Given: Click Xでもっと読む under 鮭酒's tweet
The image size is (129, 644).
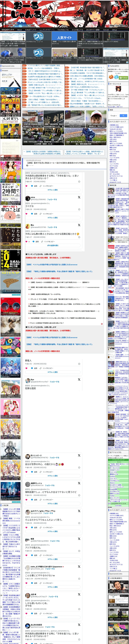Looking at the screenshot, I should pyautogui.click(x=53, y=559).
